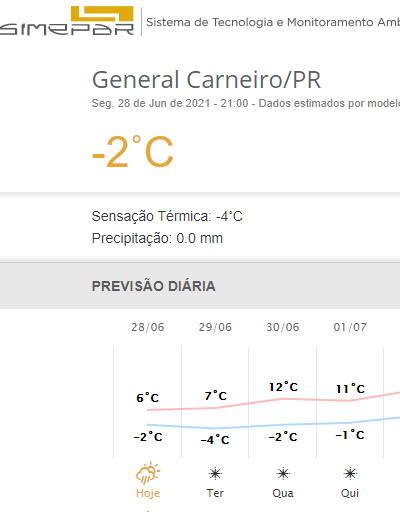Select the Ter day label

coord(215,493)
